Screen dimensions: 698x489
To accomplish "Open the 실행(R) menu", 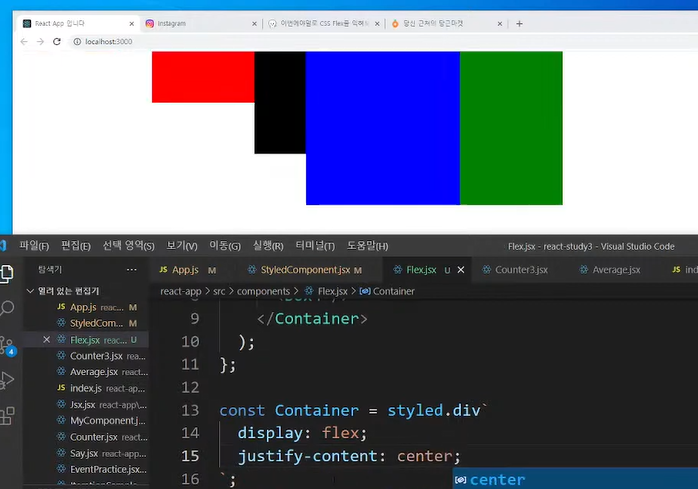I will (x=268, y=246).
